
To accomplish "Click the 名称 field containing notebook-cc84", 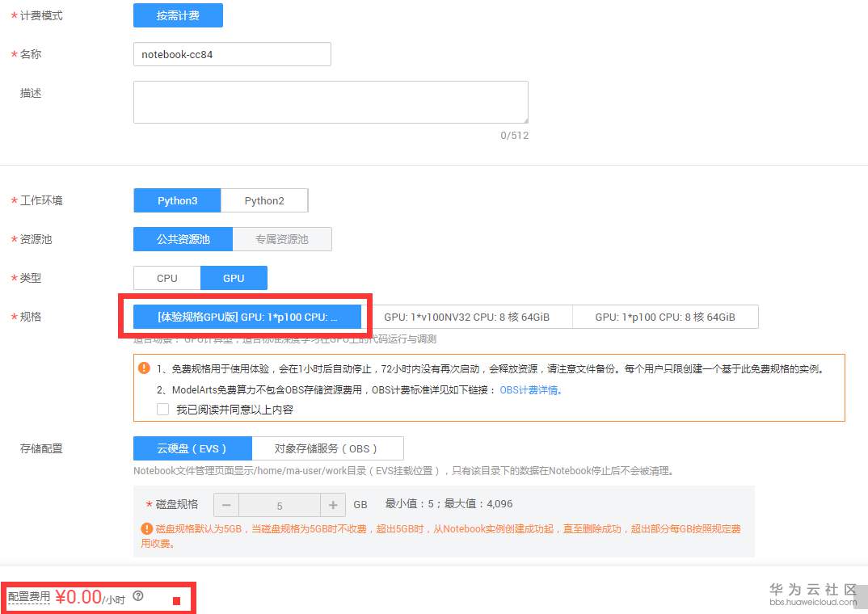I will pos(232,54).
